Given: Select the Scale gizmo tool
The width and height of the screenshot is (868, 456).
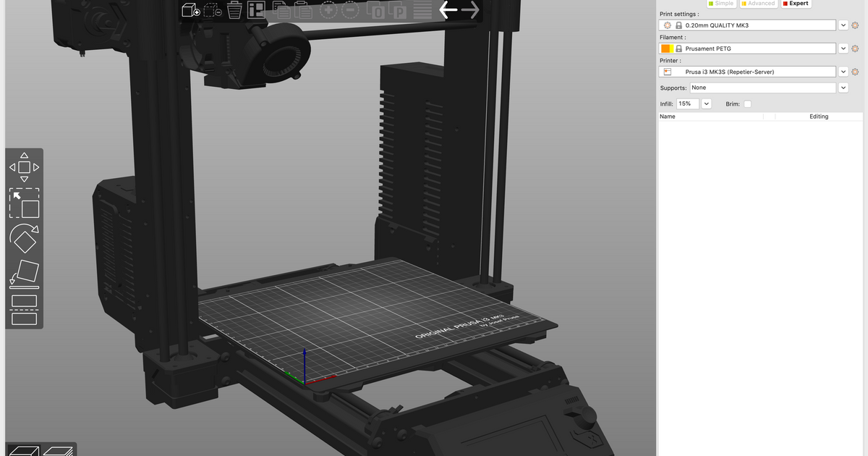Looking at the screenshot, I should tap(24, 203).
